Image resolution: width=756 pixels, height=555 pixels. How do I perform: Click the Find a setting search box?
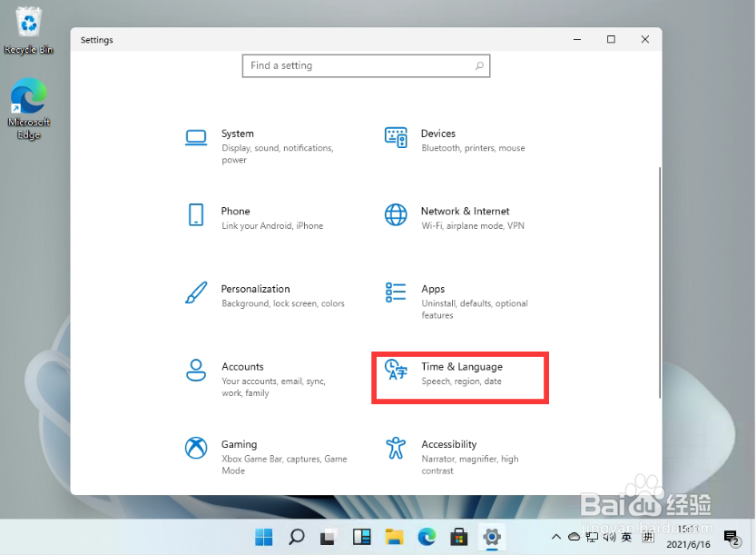(366, 65)
